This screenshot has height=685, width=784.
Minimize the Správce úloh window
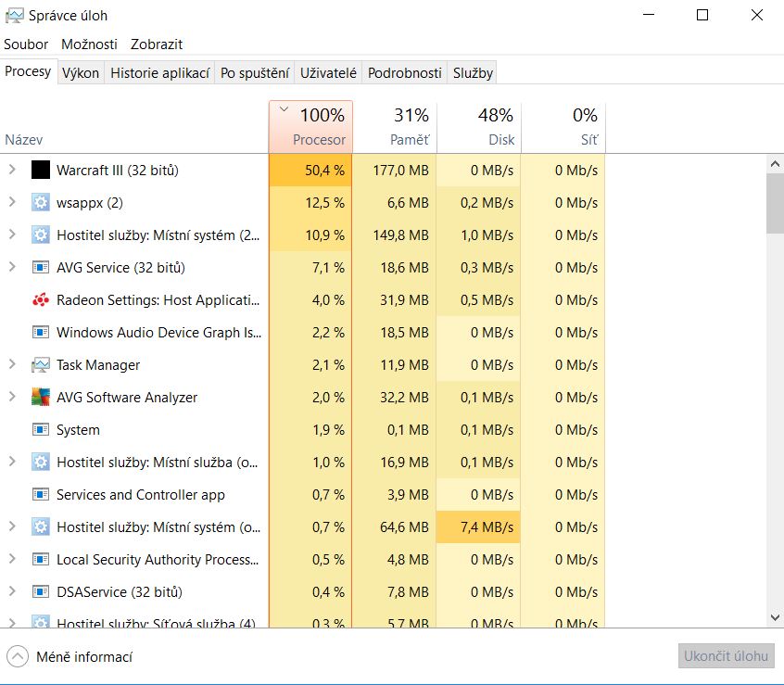(x=649, y=15)
